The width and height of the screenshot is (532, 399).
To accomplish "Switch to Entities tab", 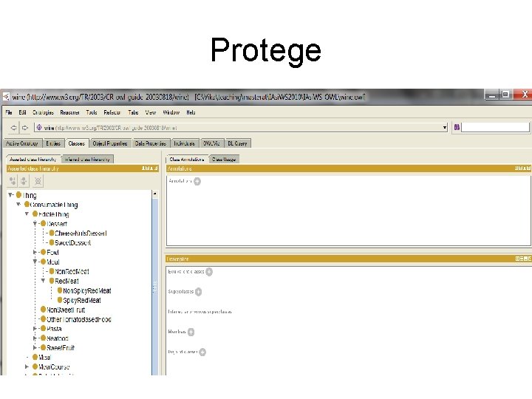I will [53, 143].
